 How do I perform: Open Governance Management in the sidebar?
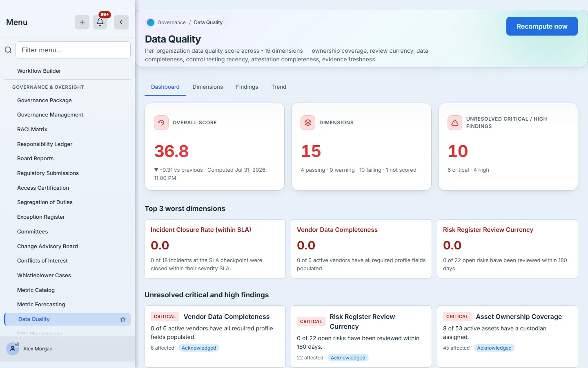[67, 115]
